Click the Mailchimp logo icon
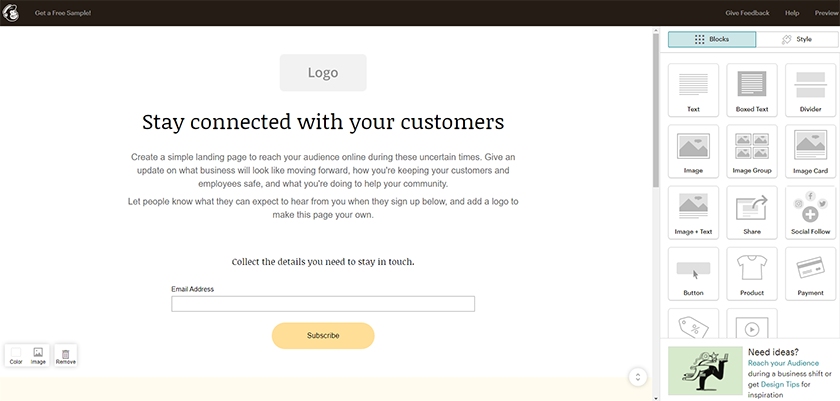The width and height of the screenshot is (840, 401). pos(10,12)
